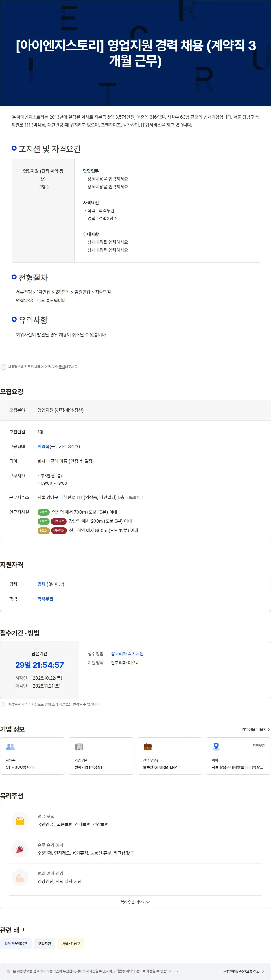Click the 주5일제, 연차제도 benefits text
The image size is (271, 980).
(86, 853)
